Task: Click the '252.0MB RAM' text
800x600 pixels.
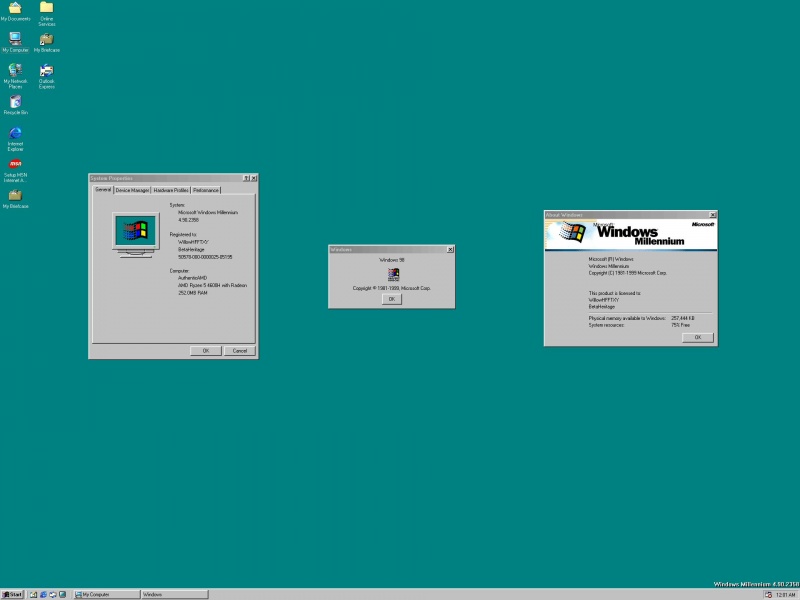Action: (x=192, y=293)
